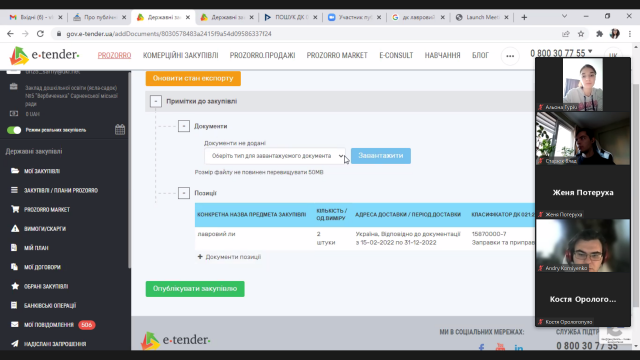Open the Chrome tab search chevron
Viewport: 640px width, 360px height.
coord(564,16)
